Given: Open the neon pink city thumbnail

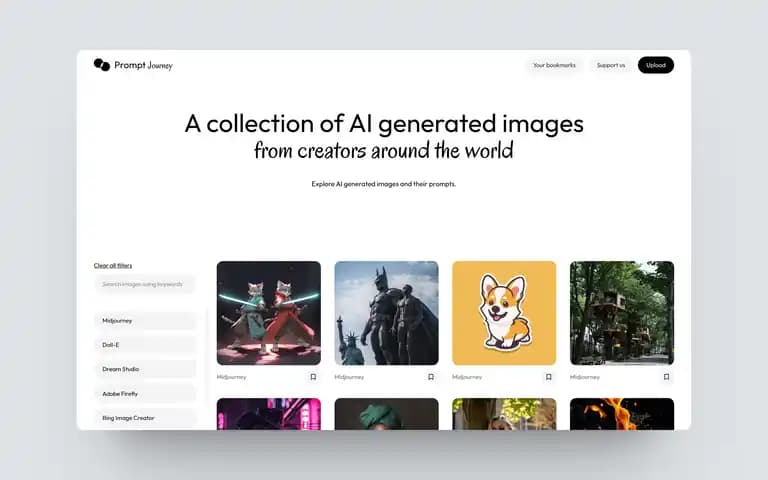Looking at the screenshot, I should (x=269, y=414).
